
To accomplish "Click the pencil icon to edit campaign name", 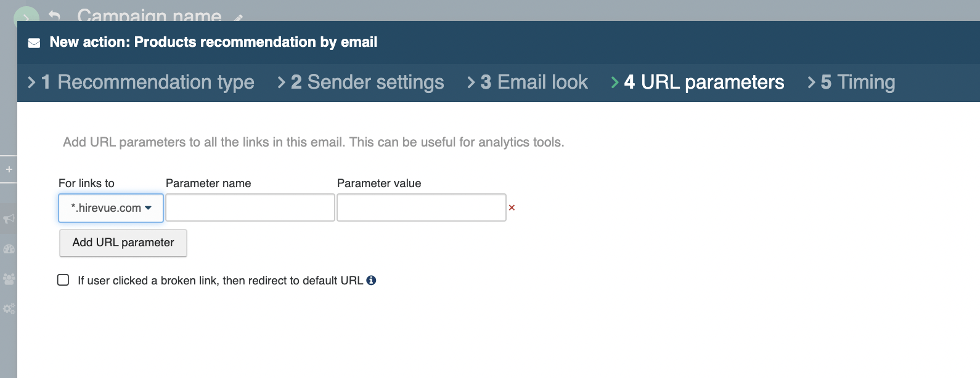I will click(239, 18).
